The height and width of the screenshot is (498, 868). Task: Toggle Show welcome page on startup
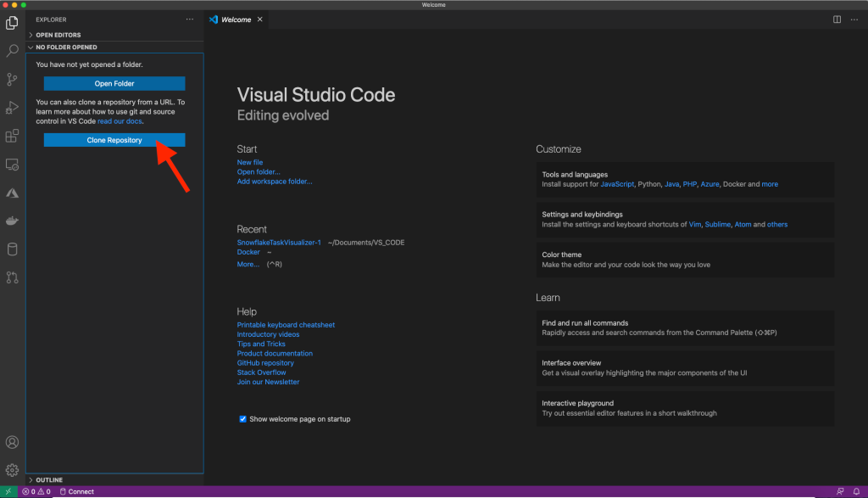click(243, 418)
